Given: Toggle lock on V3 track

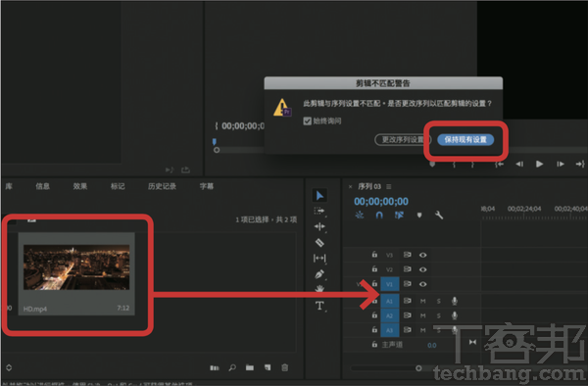Looking at the screenshot, I should [374, 255].
